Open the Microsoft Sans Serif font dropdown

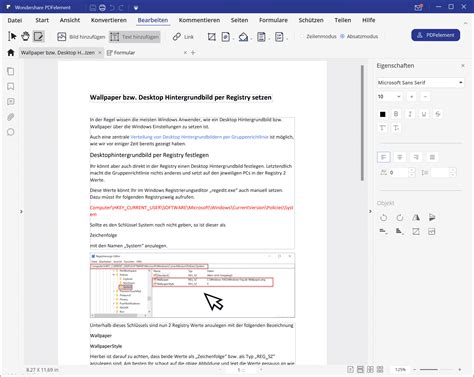pyautogui.click(x=420, y=82)
